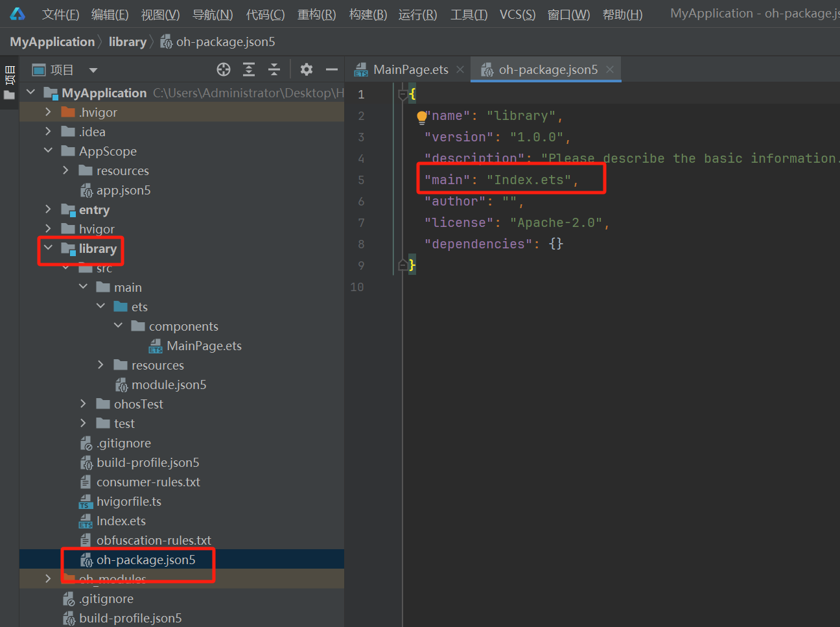This screenshot has height=627, width=840.
Task: Click the "Index.ets" value on line 5
Action: pos(529,180)
